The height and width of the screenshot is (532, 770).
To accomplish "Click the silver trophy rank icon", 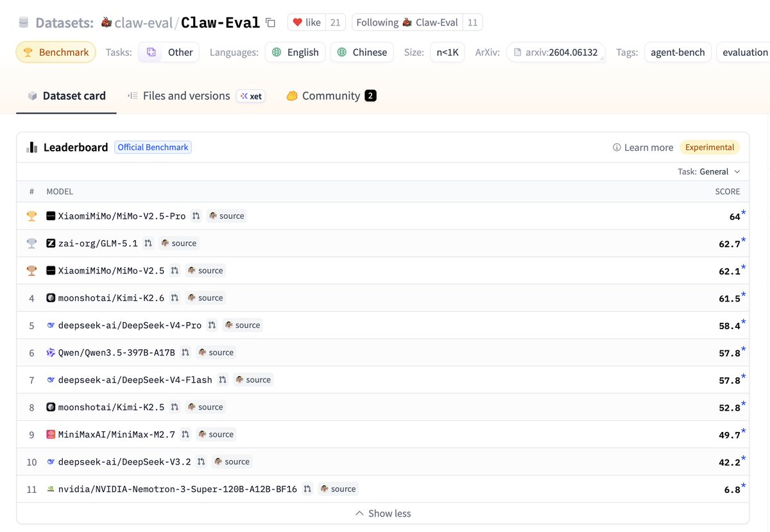I will 31,243.
